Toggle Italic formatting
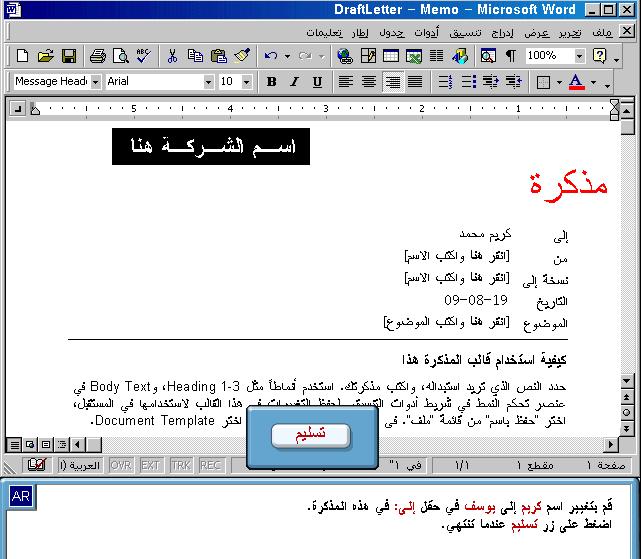 click(294, 82)
